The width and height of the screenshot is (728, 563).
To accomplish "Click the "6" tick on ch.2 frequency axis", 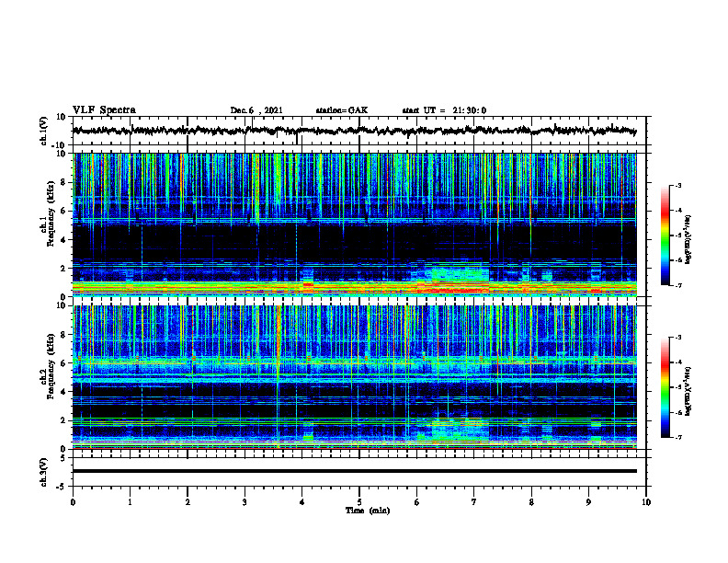I will pyautogui.click(x=64, y=363).
